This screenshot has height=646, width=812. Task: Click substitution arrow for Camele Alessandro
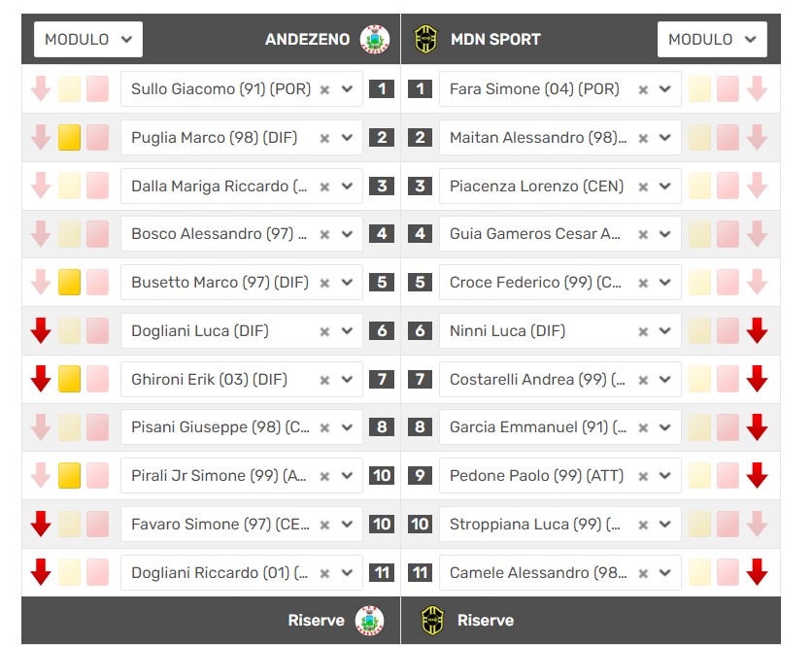[x=757, y=573]
